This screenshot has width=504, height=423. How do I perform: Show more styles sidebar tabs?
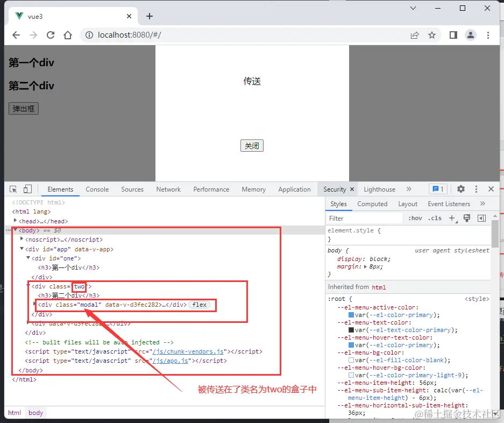point(482,203)
